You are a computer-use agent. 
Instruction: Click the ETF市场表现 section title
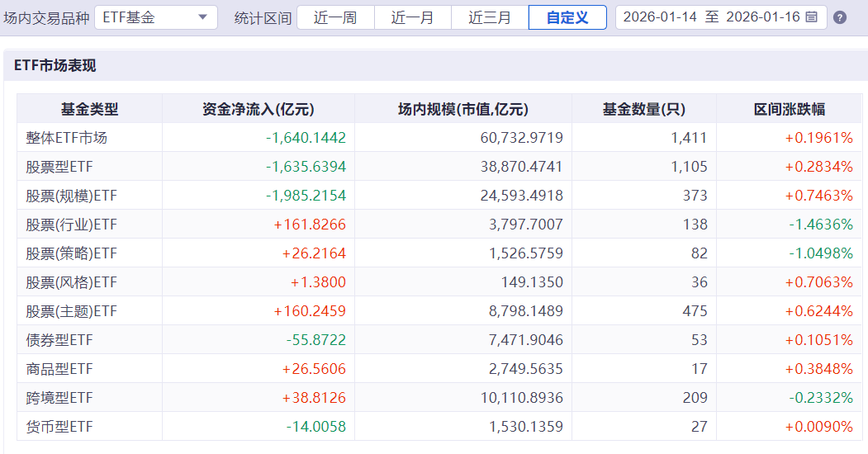pos(55,66)
